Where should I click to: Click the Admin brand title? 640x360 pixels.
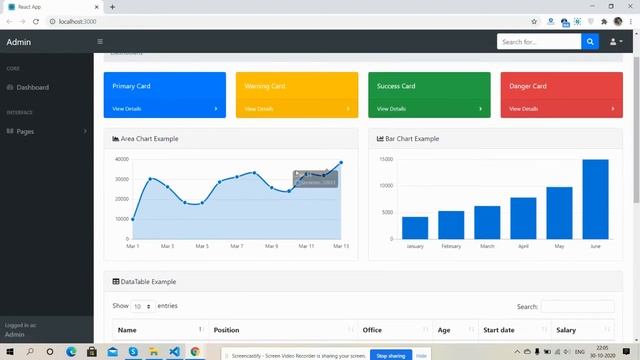18,42
